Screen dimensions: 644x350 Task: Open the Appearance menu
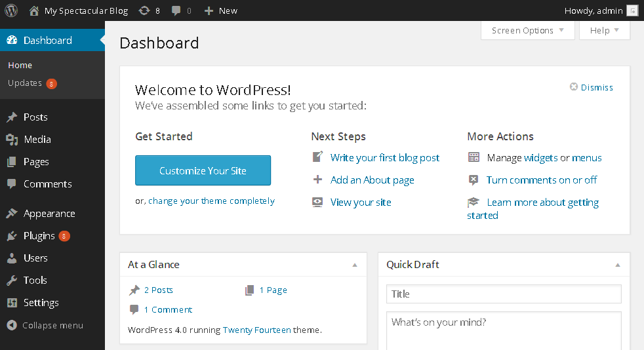49,214
